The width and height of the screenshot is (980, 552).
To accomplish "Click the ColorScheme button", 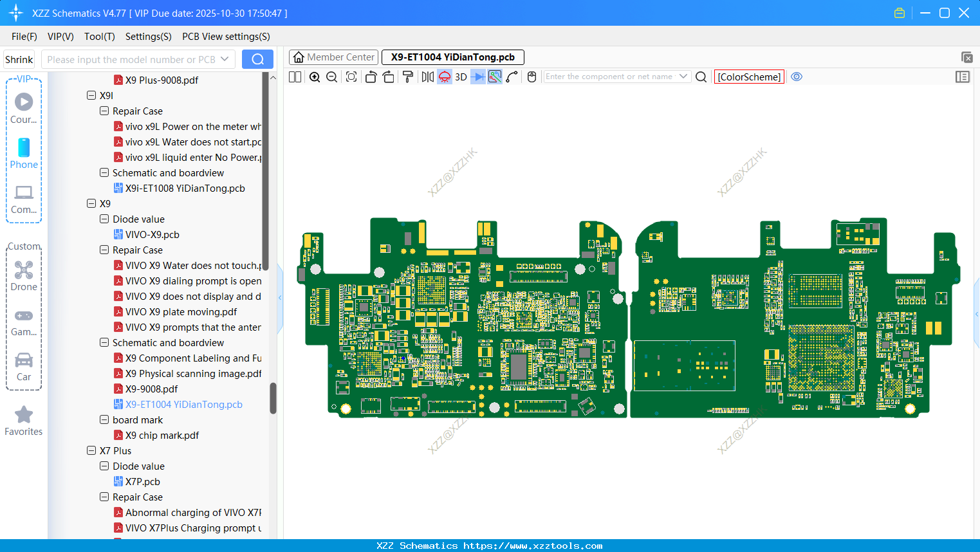I will coord(749,77).
